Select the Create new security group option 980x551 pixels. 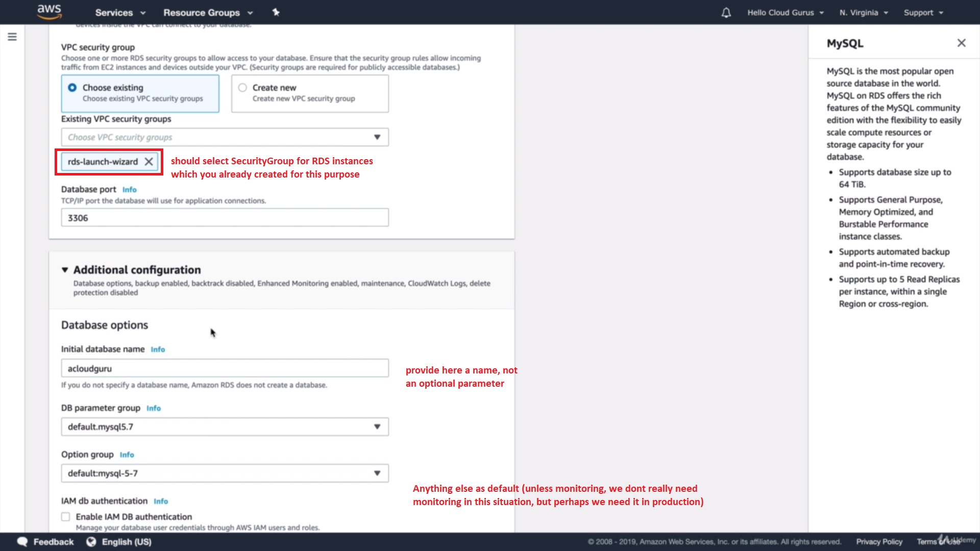coord(242,88)
